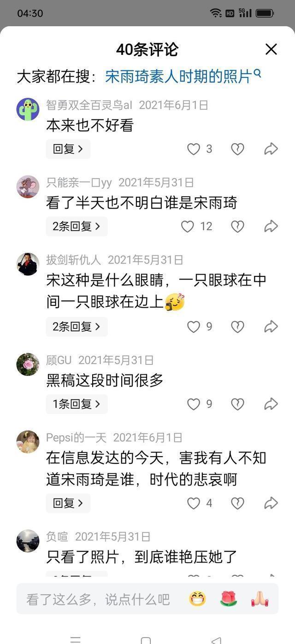Viewport: 295px width, 644px height.
Task: Open 拔剑斩仇人's profile avatar
Action: click(x=28, y=264)
